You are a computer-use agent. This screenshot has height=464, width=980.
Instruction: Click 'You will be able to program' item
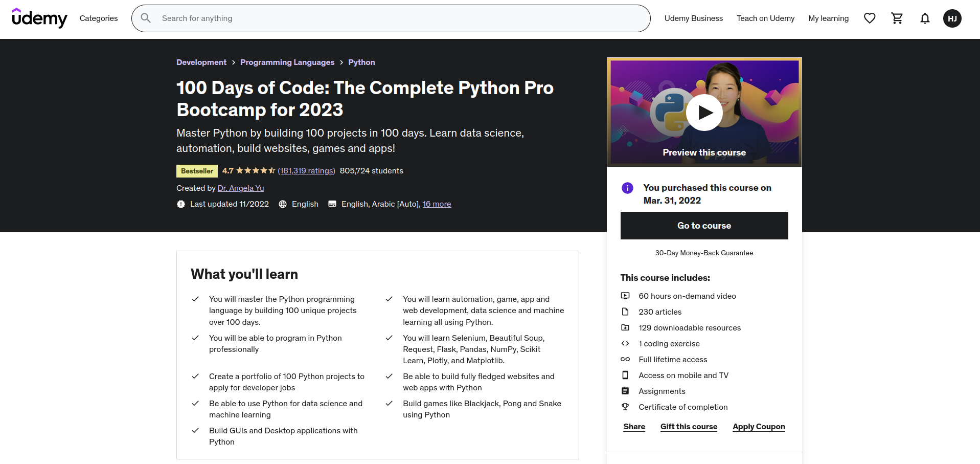pos(276,344)
